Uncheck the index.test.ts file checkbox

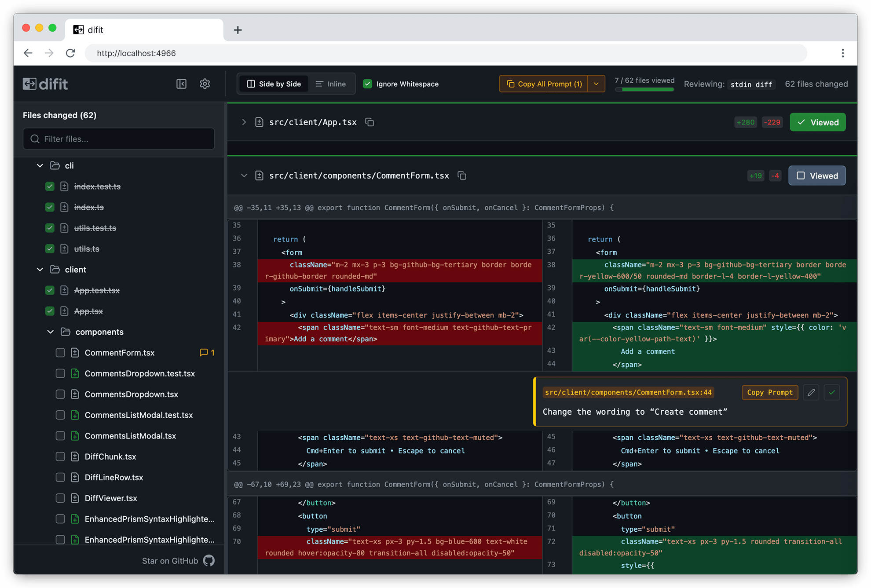[50, 186]
